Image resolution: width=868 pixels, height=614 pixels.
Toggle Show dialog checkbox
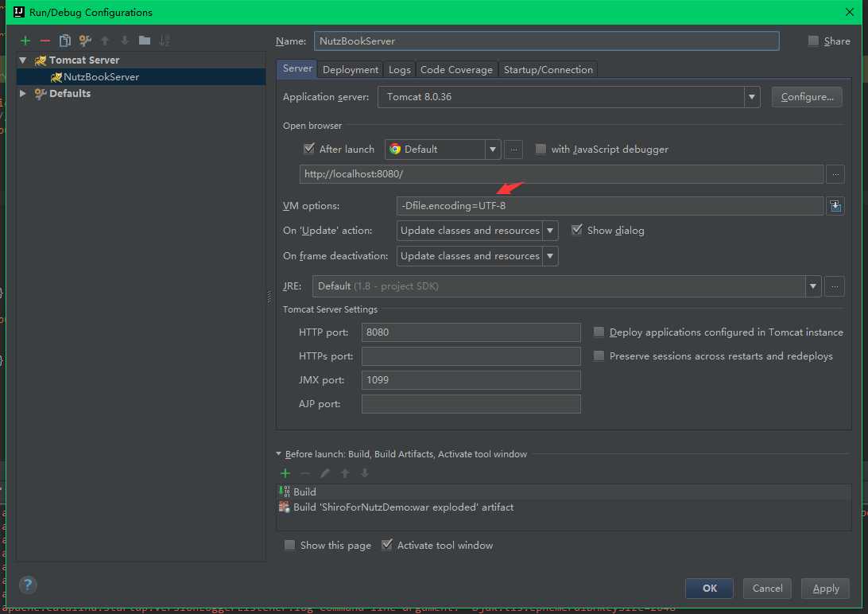click(x=577, y=230)
